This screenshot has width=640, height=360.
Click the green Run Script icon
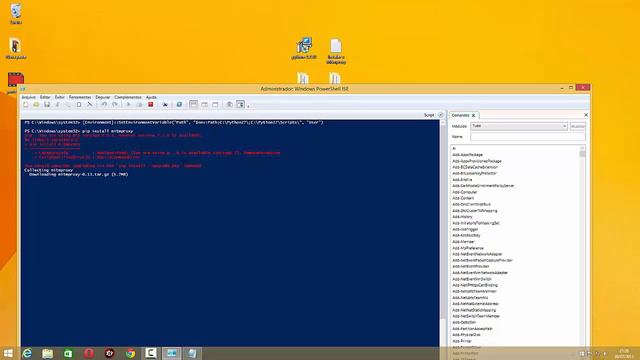click(x=129, y=105)
